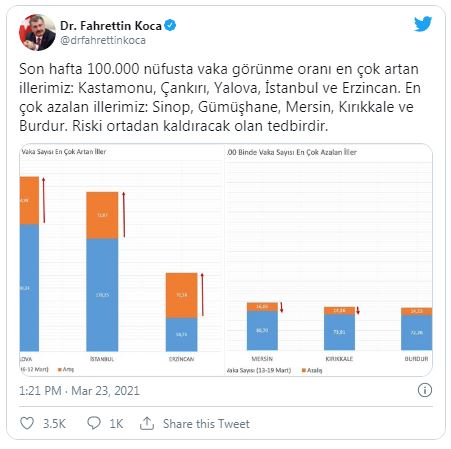451x449 pixels.
Task: Open the left chart image of rising provinces
Action: tap(122, 260)
